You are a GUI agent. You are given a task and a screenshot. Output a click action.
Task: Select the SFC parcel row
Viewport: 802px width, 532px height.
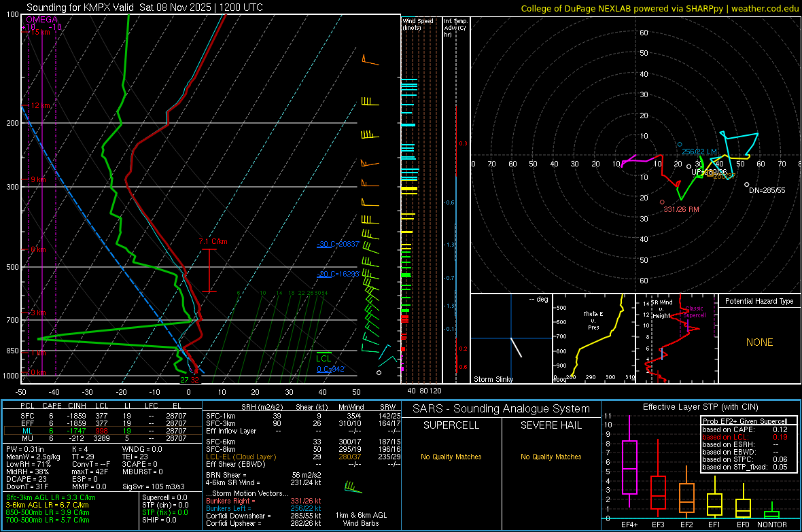(x=103, y=416)
